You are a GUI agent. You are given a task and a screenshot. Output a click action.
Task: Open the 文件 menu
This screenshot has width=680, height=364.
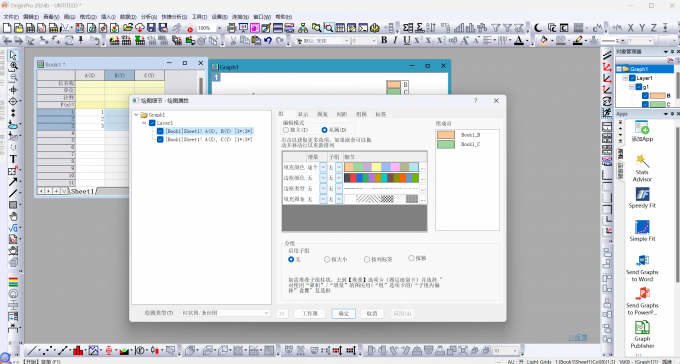coord(11,16)
